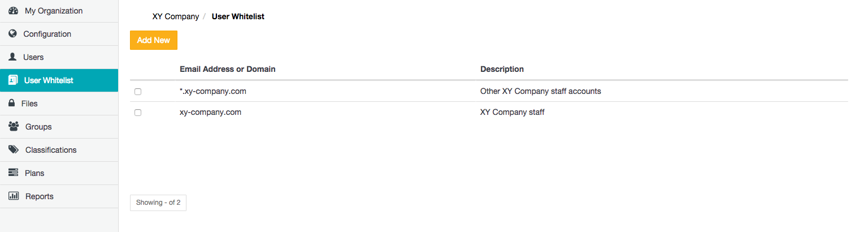Click the User Whitelist contact card icon
The image size is (868, 232).
(13, 80)
